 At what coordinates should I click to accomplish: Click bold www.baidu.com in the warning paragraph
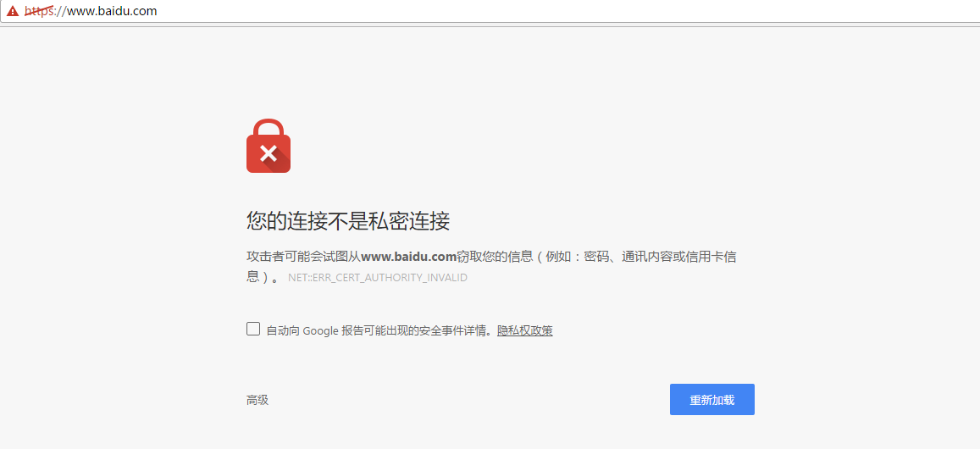[409, 257]
